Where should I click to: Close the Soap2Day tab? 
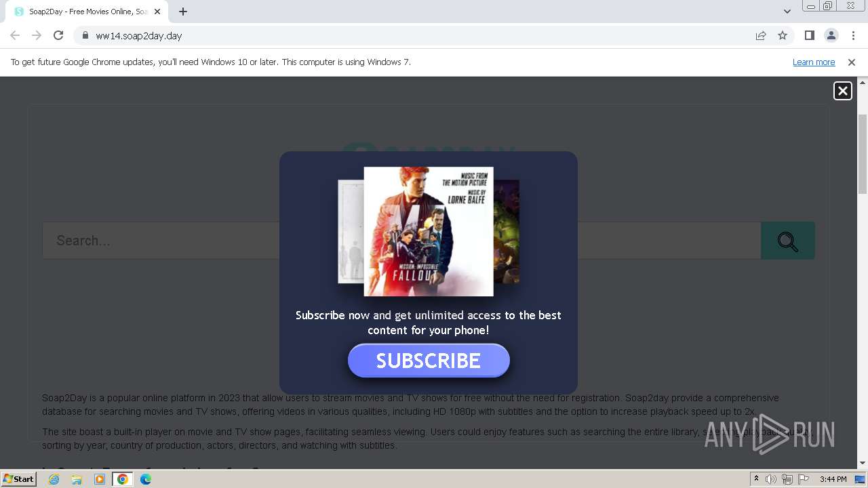pyautogui.click(x=157, y=12)
